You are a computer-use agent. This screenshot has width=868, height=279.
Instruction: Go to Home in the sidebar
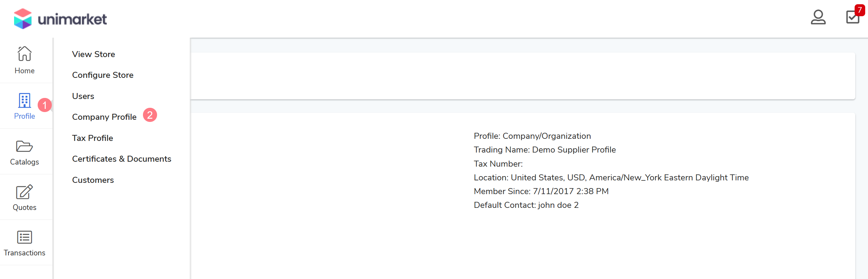pos(25,60)
